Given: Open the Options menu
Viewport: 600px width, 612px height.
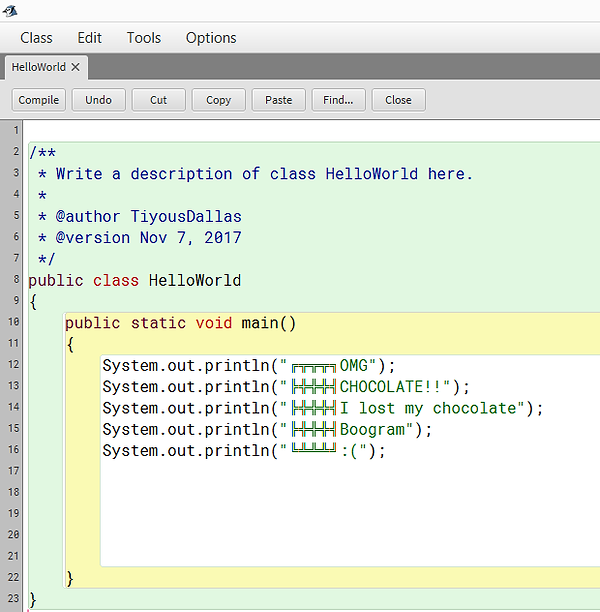Looking at the screenshot, I should (x=211, y=38).
